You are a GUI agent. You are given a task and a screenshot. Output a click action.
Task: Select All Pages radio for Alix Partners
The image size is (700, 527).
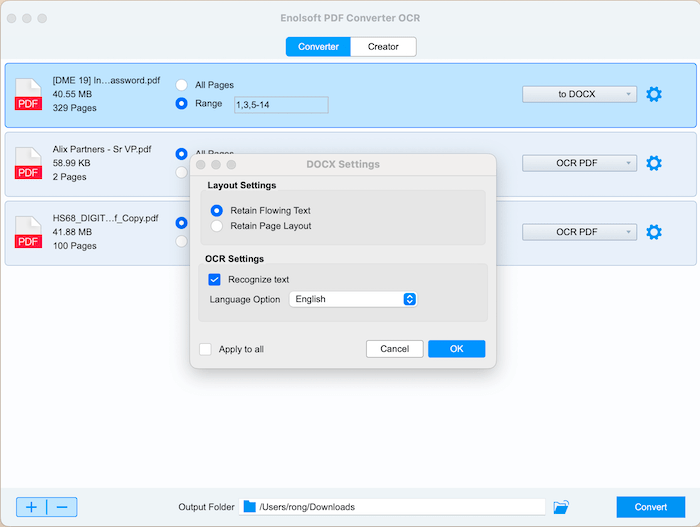(x=181, y=154)
